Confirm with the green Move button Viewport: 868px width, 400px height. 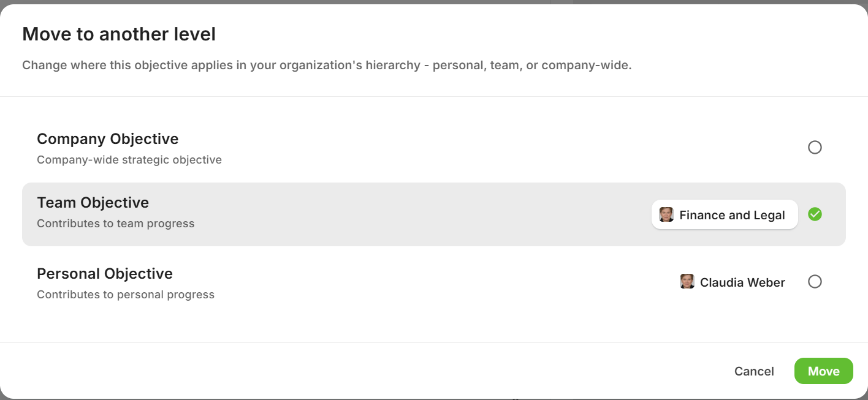pos(823,371)
